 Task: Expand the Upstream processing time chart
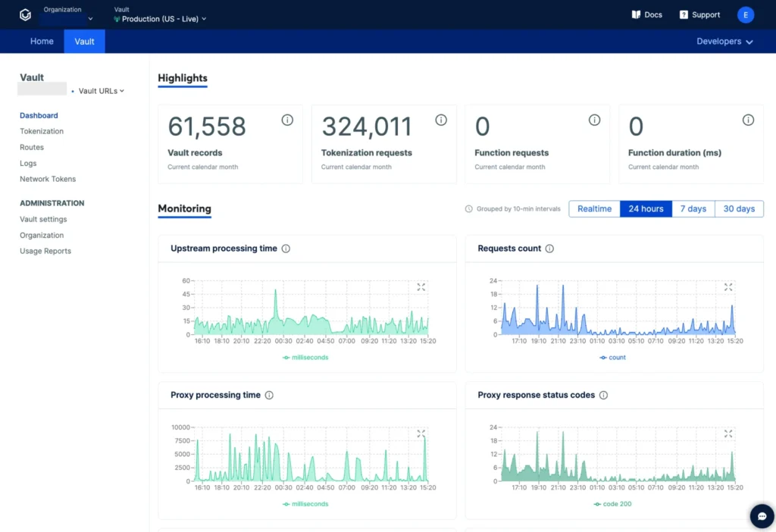click(x=421, y=287)
